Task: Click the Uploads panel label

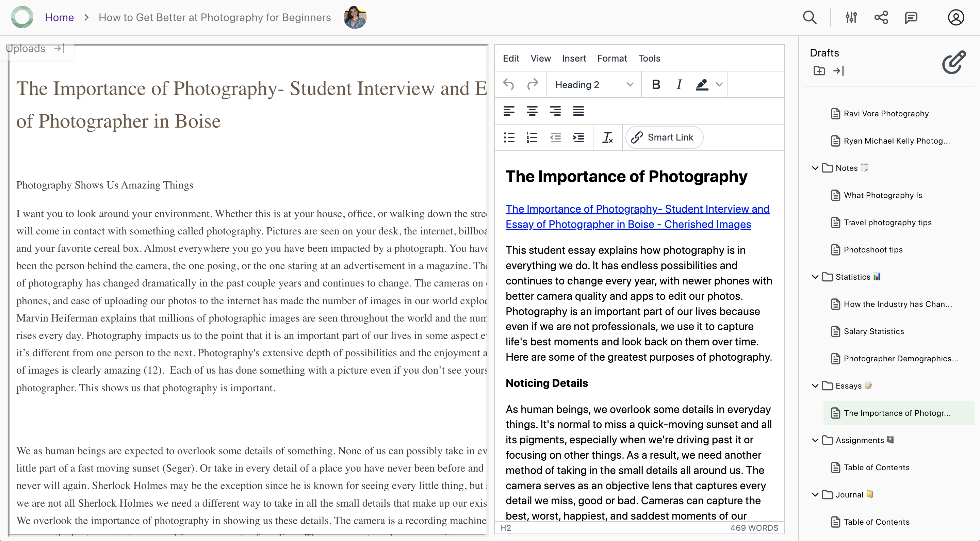Action: pos(26,48)
